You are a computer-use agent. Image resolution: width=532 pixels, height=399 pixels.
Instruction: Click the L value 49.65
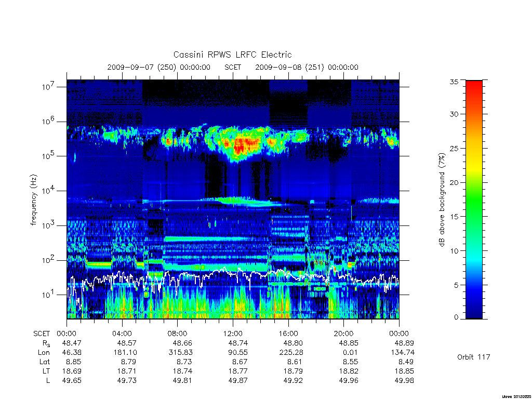click(72, 381)
